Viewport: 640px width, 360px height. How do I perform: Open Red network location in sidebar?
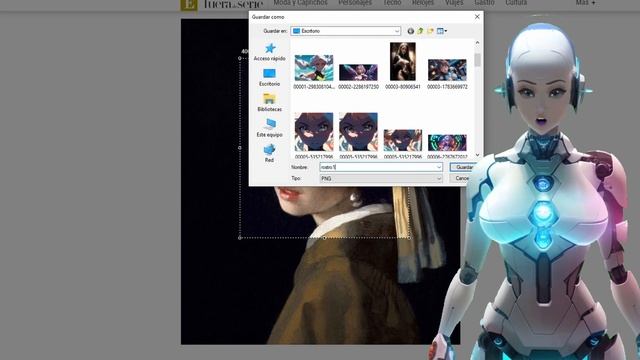(x=269, y=153)
